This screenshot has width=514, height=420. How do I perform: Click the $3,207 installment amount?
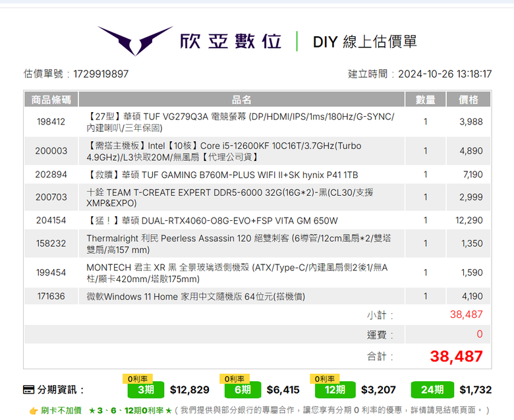(378, 390)
